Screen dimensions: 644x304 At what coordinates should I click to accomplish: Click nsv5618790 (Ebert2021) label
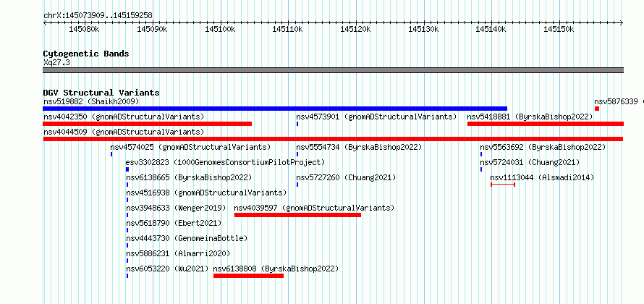[174, 223]
